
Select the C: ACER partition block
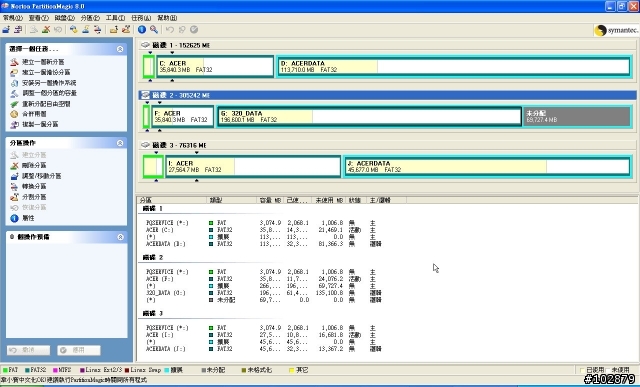point(215,67)
